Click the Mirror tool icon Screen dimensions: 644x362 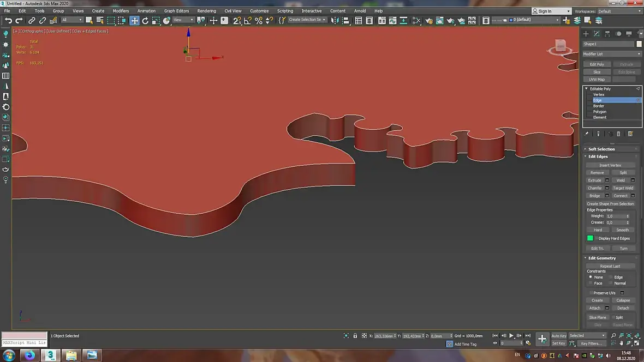pos(335,21)
